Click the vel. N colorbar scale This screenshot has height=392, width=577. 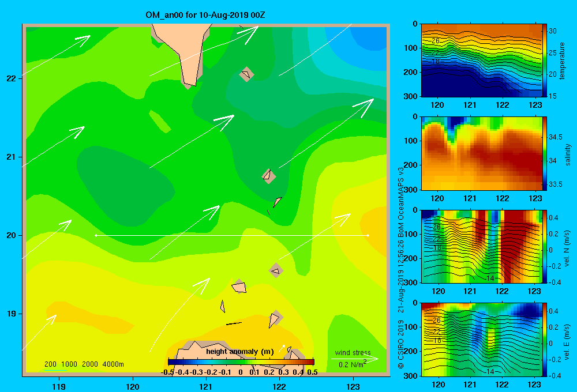point(545,246)
